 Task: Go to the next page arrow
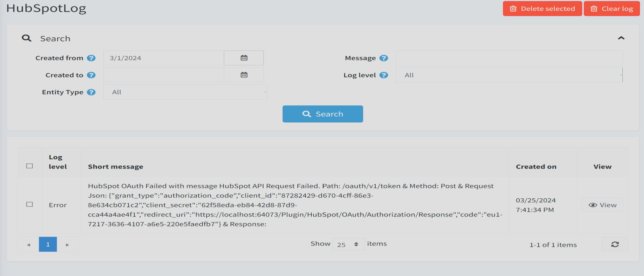(68, 245)
